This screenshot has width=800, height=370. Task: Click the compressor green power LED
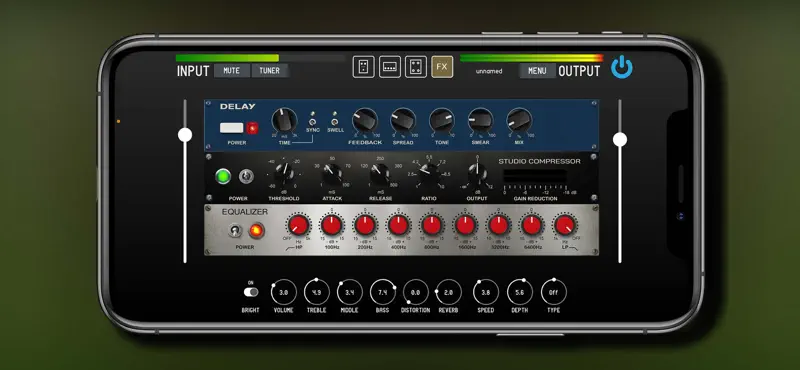(x=223, y=177)
